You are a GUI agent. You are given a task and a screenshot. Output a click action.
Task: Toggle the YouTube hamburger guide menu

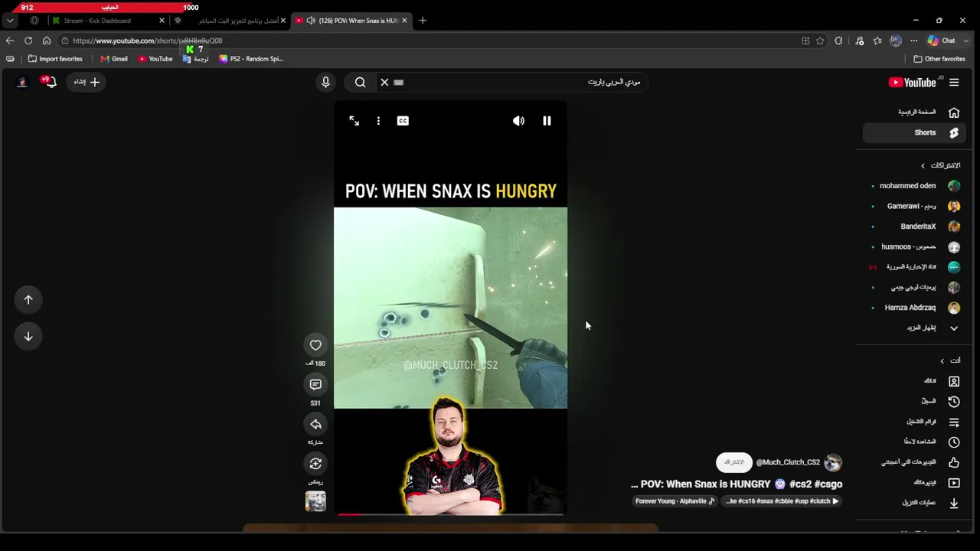[954, 83]
